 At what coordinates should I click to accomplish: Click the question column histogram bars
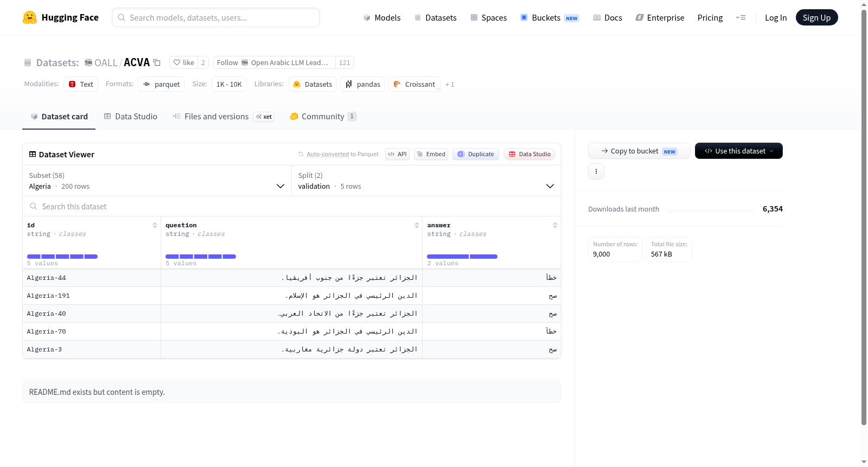201,256
